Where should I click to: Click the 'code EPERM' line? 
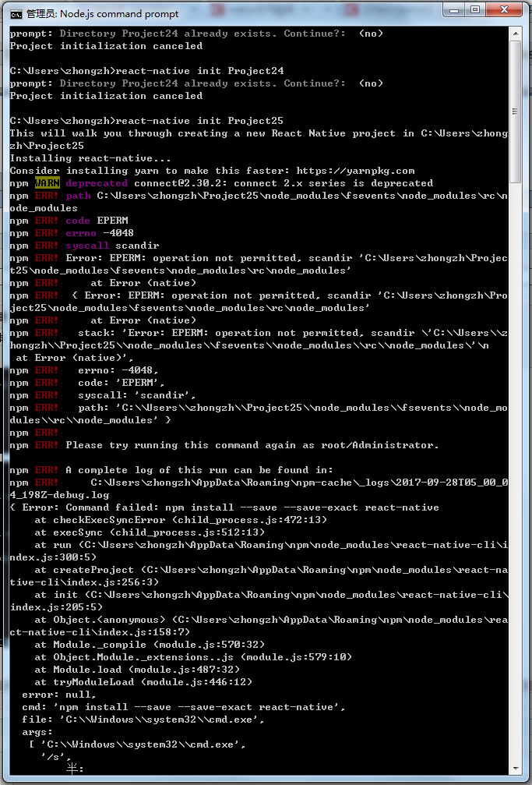(x=69, y=221)
